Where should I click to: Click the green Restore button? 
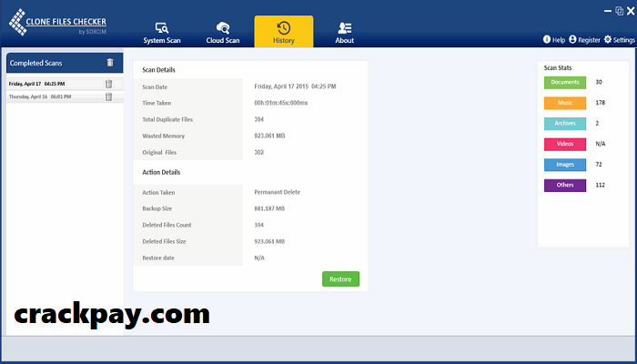341,279
